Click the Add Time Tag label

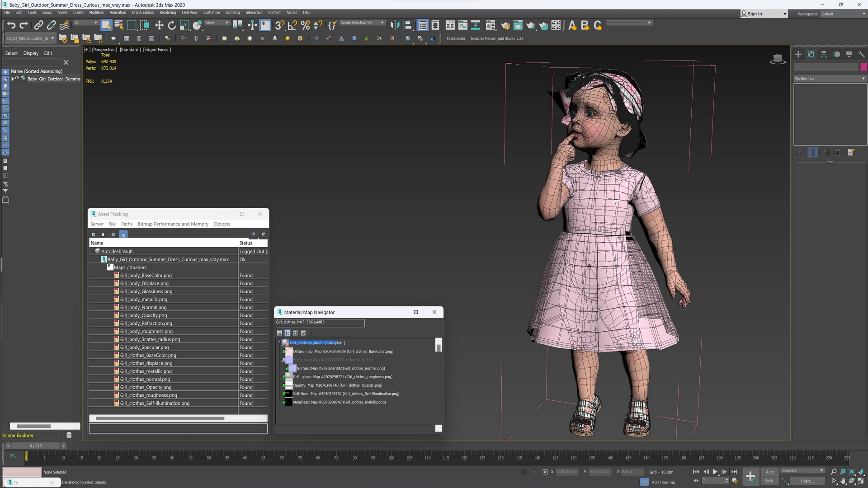[663, 482]
